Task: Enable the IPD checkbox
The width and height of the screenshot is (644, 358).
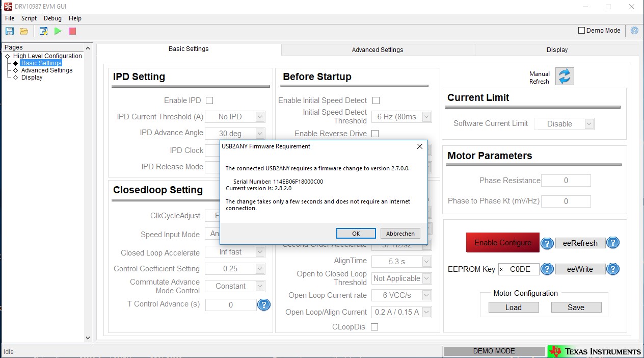Action: pyautogui.click(x=209, y=100)
